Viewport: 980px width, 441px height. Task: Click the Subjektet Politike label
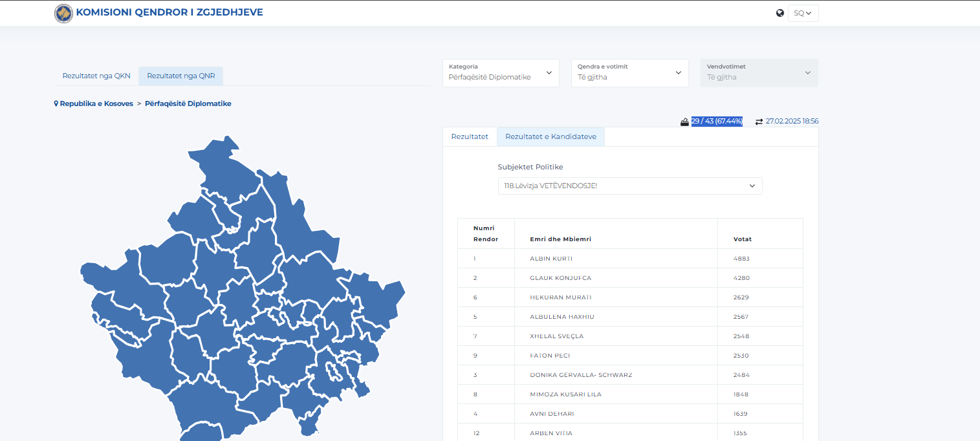530,167
